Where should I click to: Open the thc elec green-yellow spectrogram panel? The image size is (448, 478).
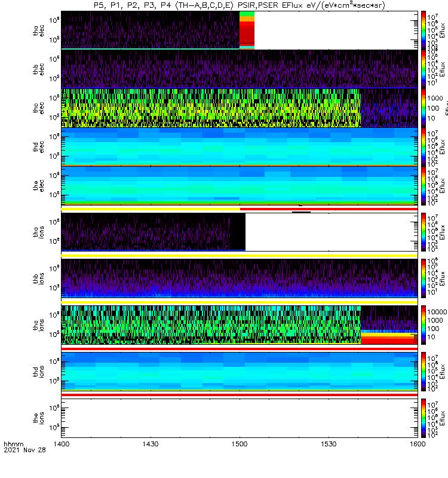(211, 108)
